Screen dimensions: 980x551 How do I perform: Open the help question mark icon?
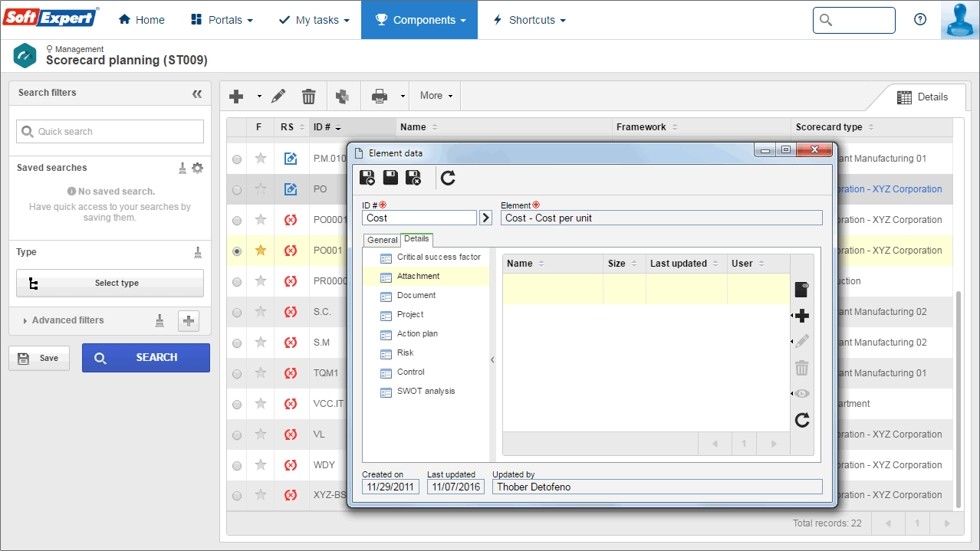click(x=920, y=20)
